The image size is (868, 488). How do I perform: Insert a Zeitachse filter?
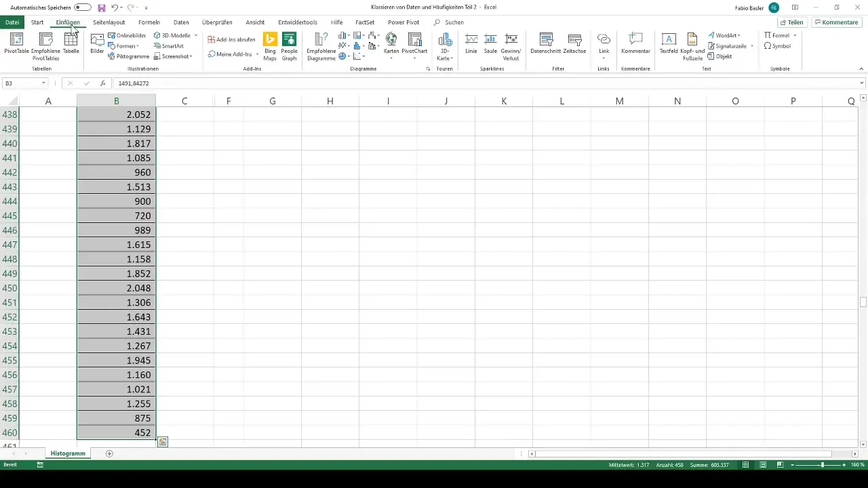574,43
